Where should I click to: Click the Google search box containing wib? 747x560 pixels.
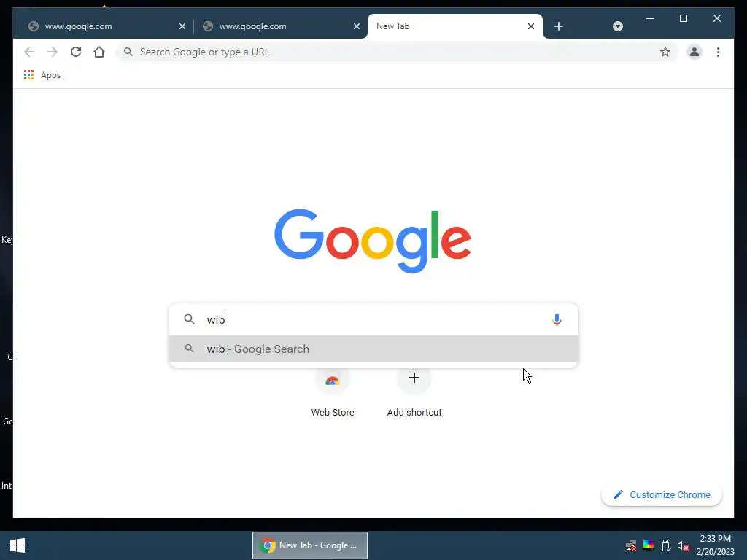tap(374, 319)
